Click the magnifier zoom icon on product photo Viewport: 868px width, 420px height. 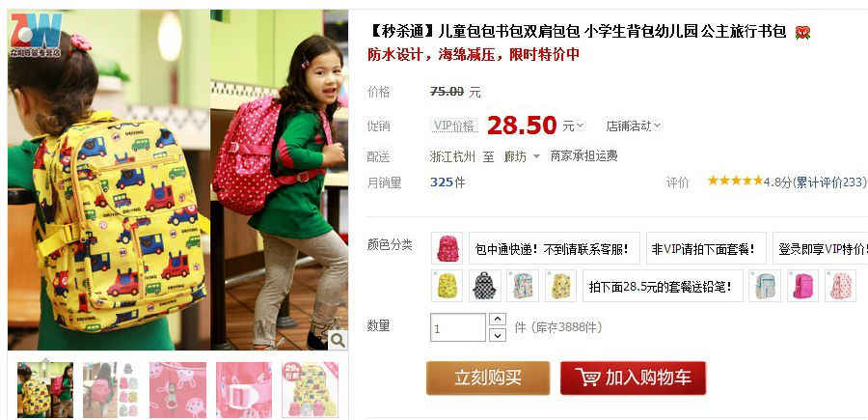pyautogui.click(x=338, y=340)
